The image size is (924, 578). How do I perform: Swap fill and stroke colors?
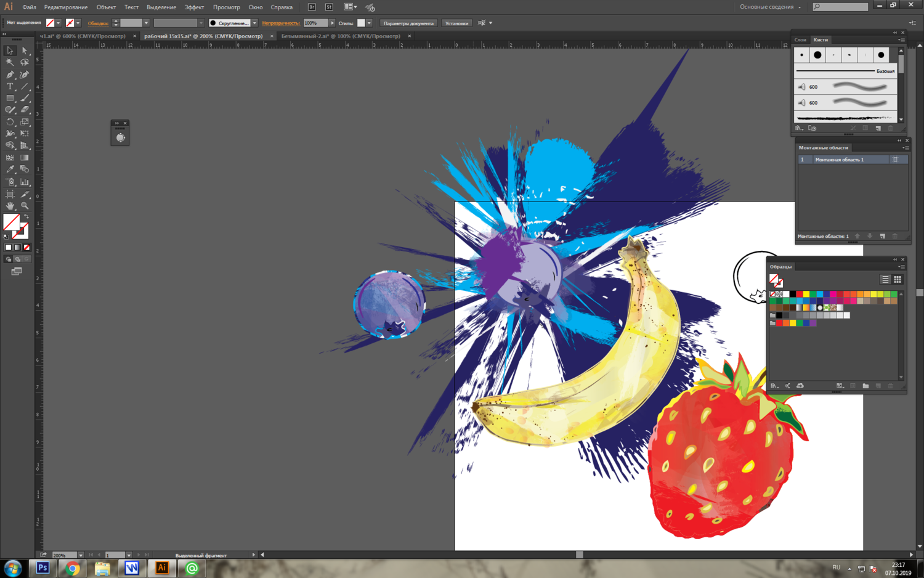[26, 216]
